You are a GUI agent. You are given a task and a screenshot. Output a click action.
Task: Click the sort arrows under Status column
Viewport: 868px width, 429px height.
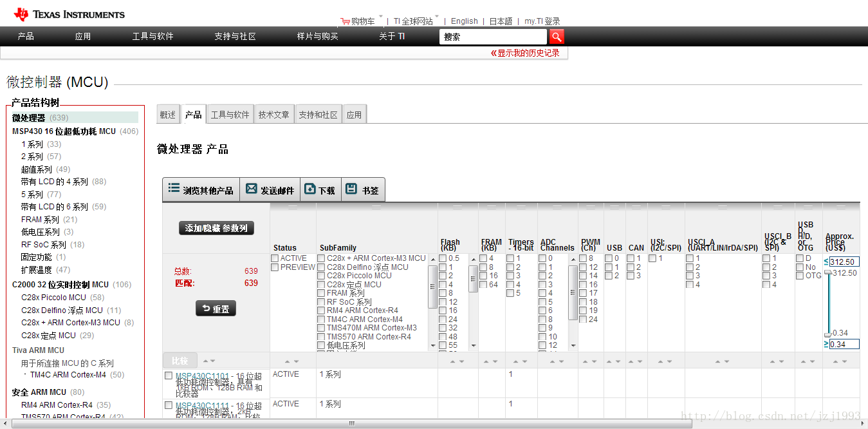point(292,361)
